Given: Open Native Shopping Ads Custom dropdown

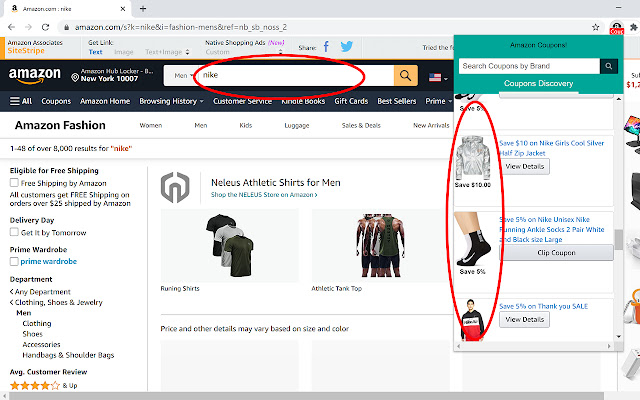Looking at the screenshot, I should pos(244,52).
